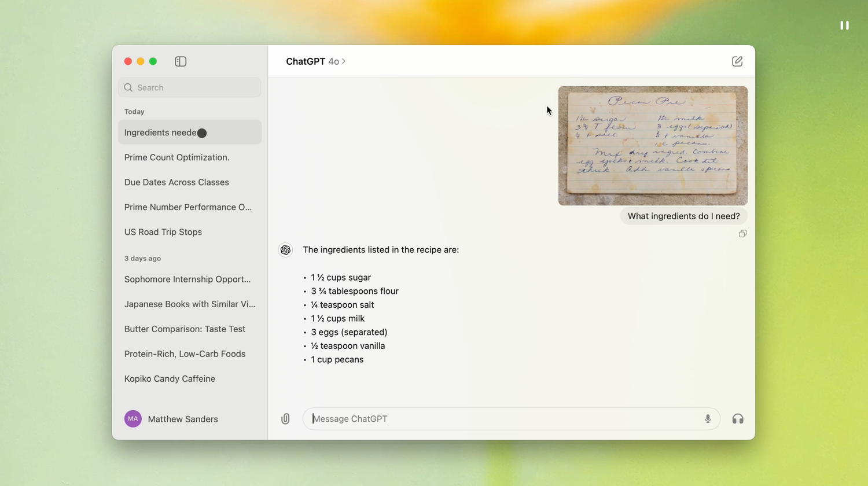The width and height of the screenshot is (868, 486).
Task: Toggle the sidebar panel icon
Action: click(x=181, y=61)
